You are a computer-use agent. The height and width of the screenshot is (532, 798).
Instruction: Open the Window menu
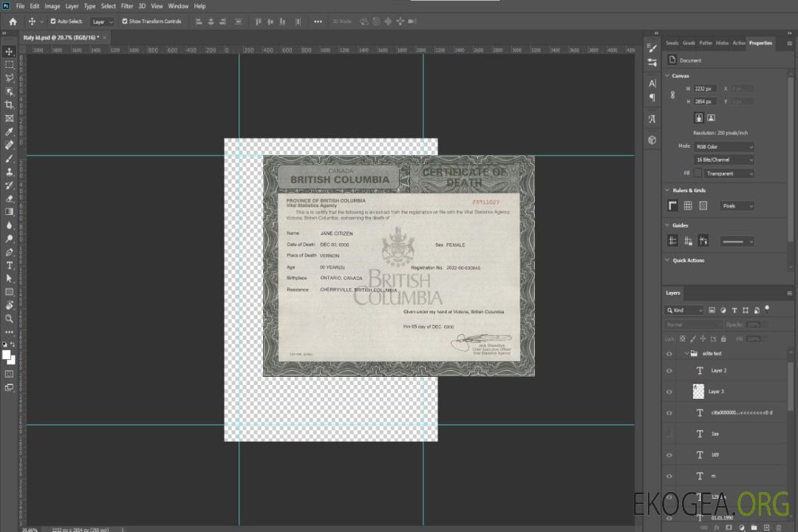[178, 6]
